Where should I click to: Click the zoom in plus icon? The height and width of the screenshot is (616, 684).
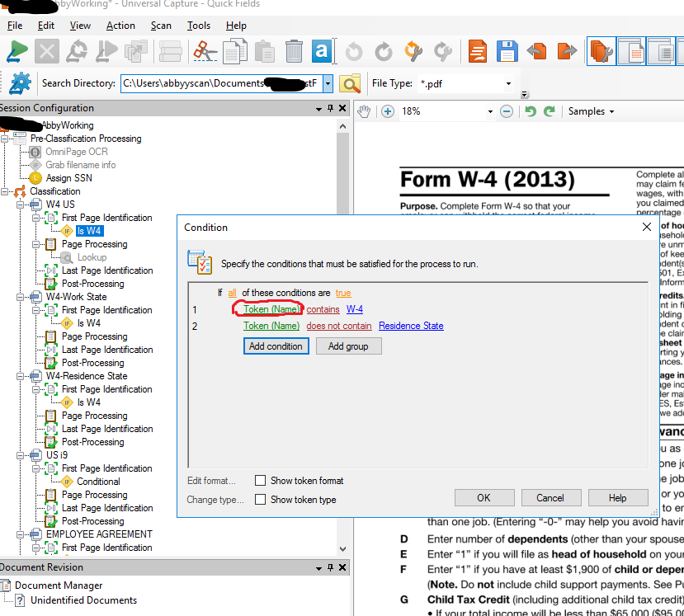pos(388,111)
